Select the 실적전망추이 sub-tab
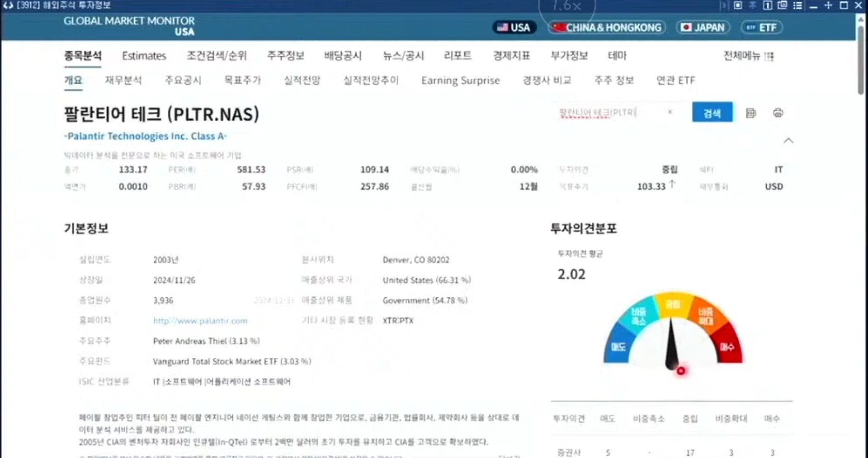The width and height of the screenshot is (868, 458). pos(371,80)
